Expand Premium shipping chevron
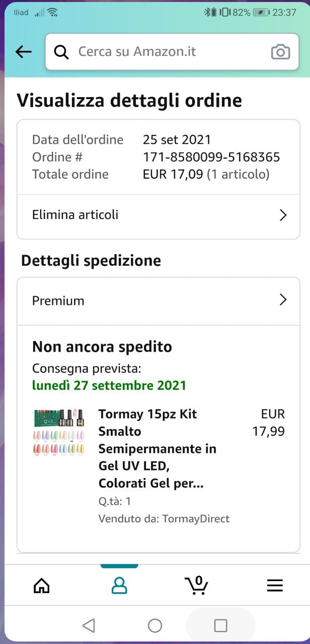The height and width of the screenshot is (644, 310). pos(283,300)
